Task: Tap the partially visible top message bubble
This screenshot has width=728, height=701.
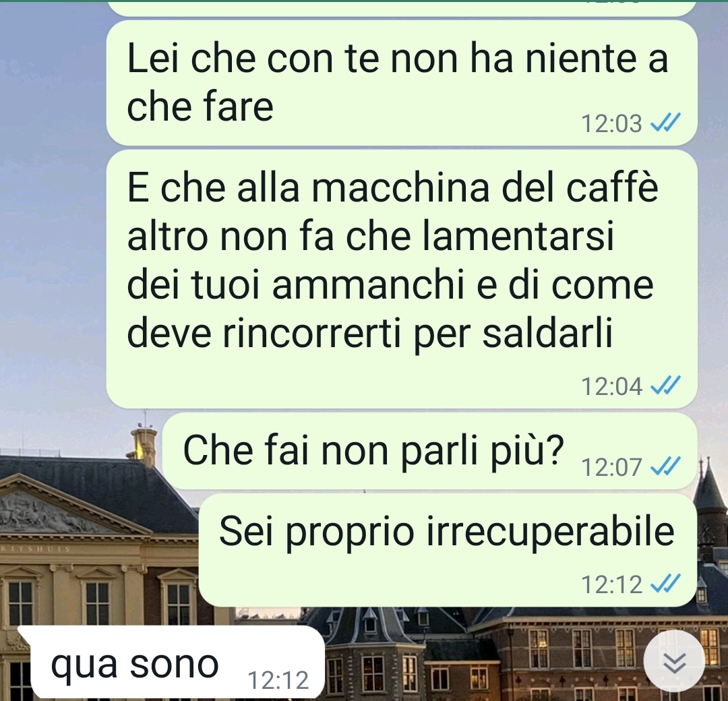Action: (402, 8)
